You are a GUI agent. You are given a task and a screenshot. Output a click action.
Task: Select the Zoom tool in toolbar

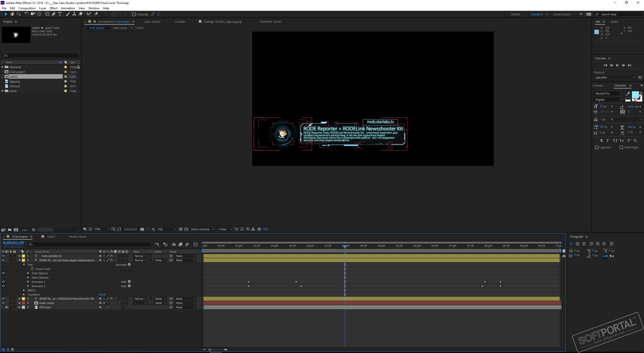19,14
